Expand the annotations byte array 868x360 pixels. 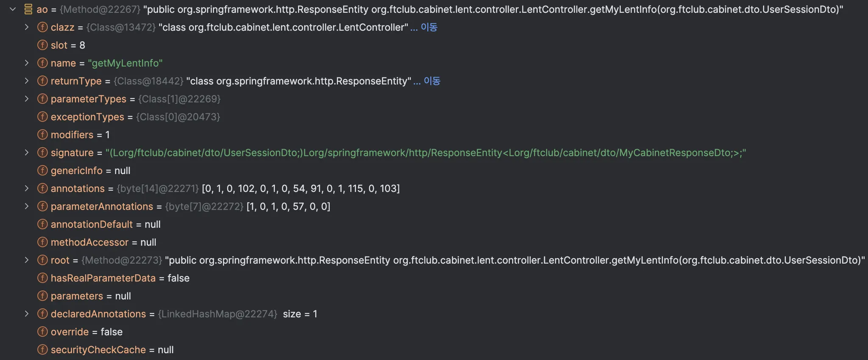point(27,188)
